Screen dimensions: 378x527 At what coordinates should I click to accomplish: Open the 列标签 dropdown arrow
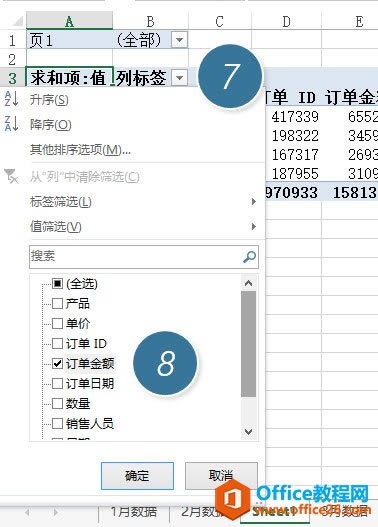pyautogui.click(x=179, y=78)
